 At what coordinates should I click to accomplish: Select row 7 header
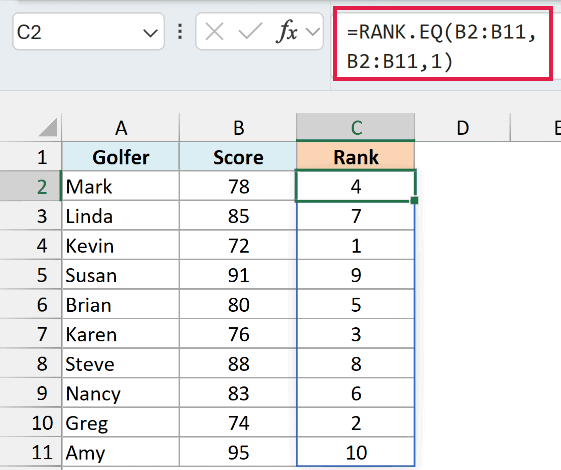(31, 334)
